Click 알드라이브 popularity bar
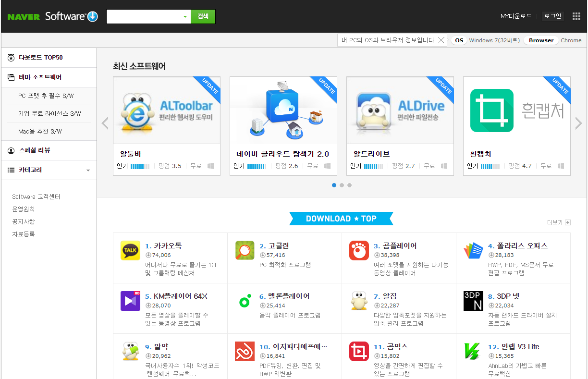The height and width of the screenshot is (379, 588). 373,166
